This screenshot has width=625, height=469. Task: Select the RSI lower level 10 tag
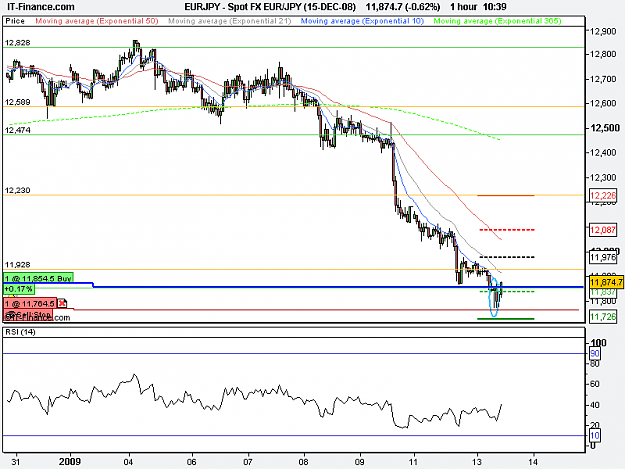(595, 436)
